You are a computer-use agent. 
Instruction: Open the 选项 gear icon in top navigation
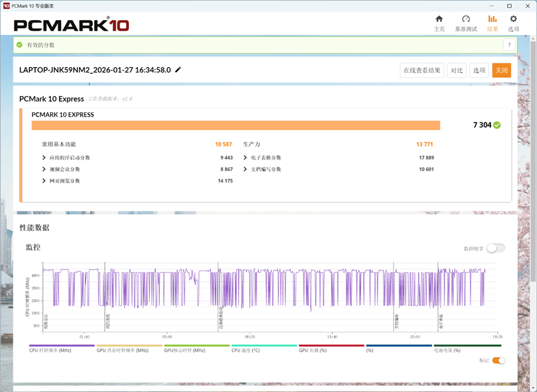(x=514, y=19)
